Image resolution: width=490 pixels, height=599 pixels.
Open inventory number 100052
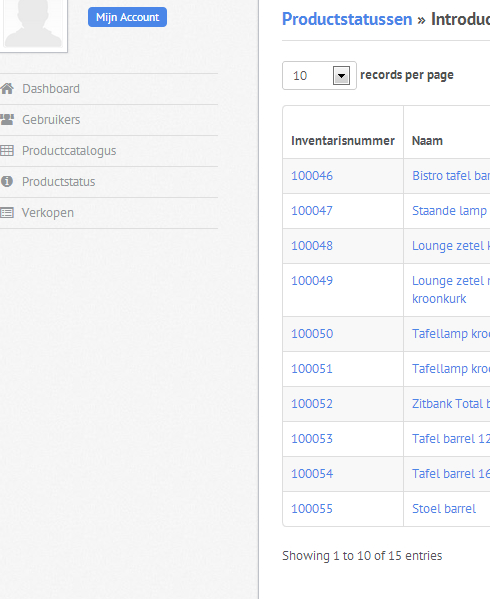312,404
